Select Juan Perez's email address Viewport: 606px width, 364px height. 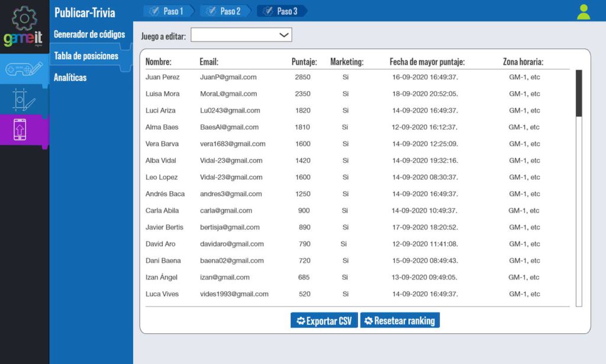[x=227, y=76]
